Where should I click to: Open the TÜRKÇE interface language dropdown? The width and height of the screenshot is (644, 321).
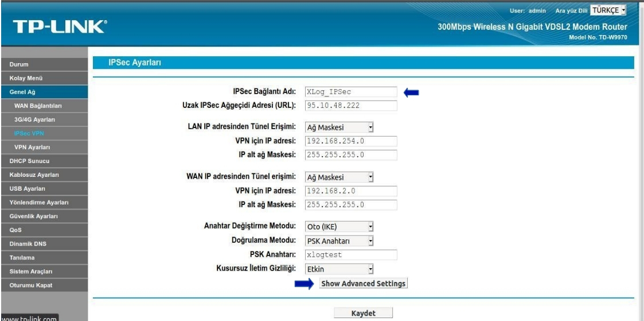[608, 10]
